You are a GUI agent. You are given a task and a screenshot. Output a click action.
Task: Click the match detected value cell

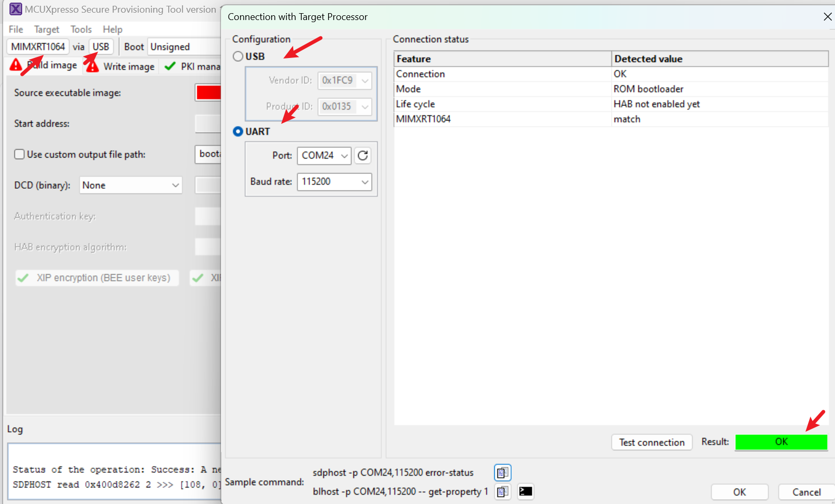(720, 119)
